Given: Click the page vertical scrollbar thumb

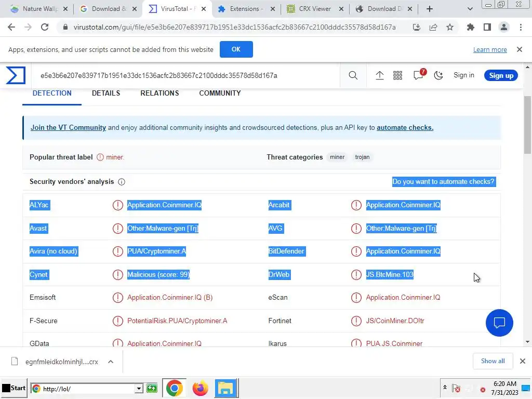Looking at the screenshot, I should tap(527, 125).
